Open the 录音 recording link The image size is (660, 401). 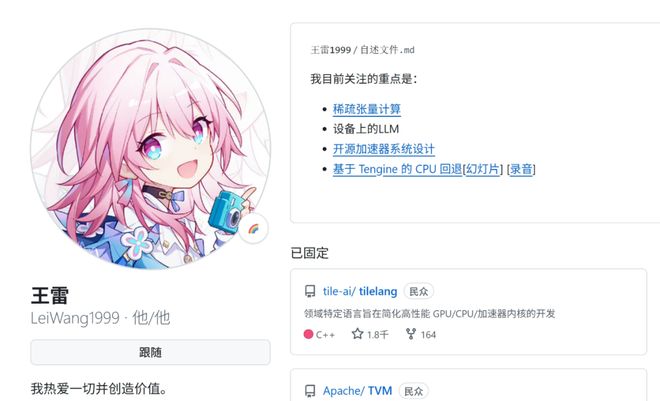pos(521,169)
